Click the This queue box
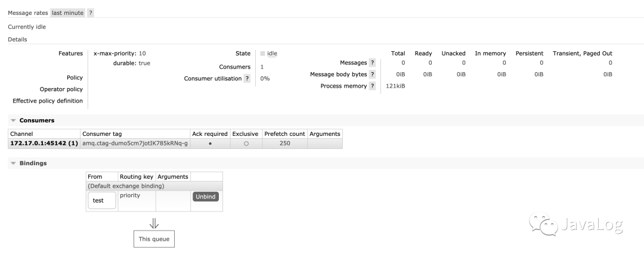The image size is (644, 255). pos(153,239)
